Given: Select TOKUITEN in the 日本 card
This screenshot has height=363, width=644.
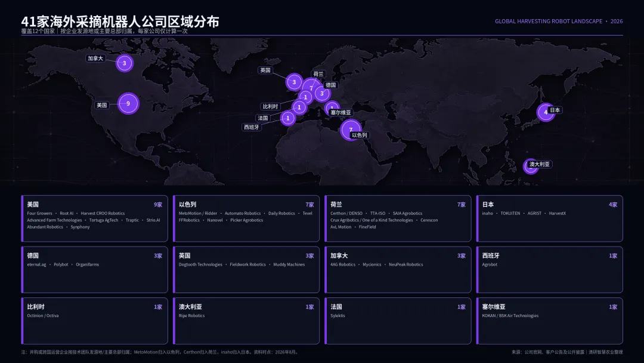Looking at the screenshot, I should [510, 213].
